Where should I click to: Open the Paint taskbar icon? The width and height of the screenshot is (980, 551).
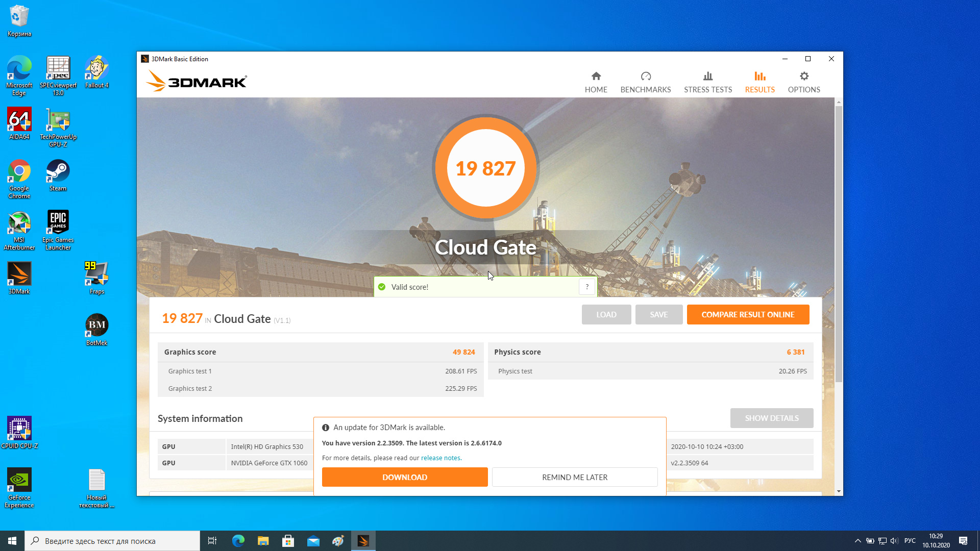pos(338,541)
